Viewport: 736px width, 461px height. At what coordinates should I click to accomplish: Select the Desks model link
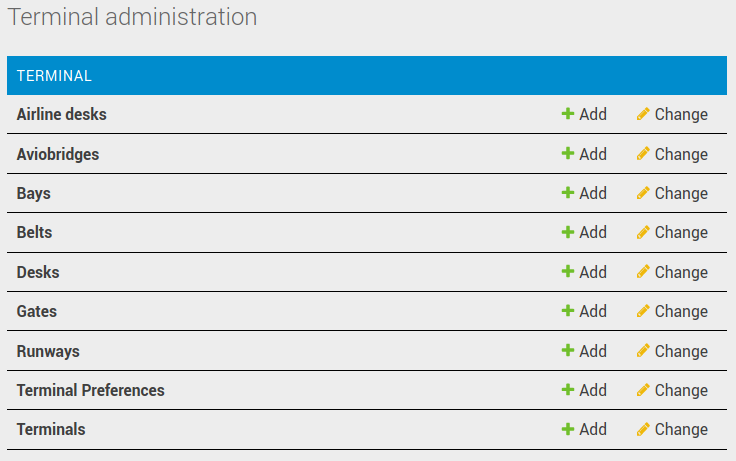[38, 272]
